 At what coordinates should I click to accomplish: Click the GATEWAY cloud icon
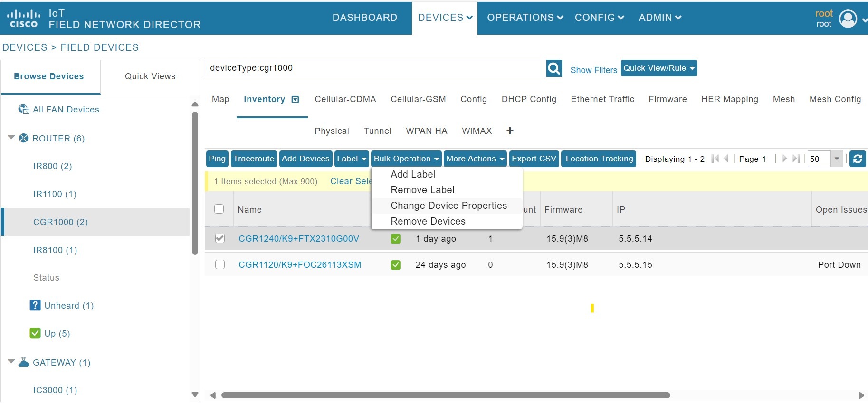point(24,363)
